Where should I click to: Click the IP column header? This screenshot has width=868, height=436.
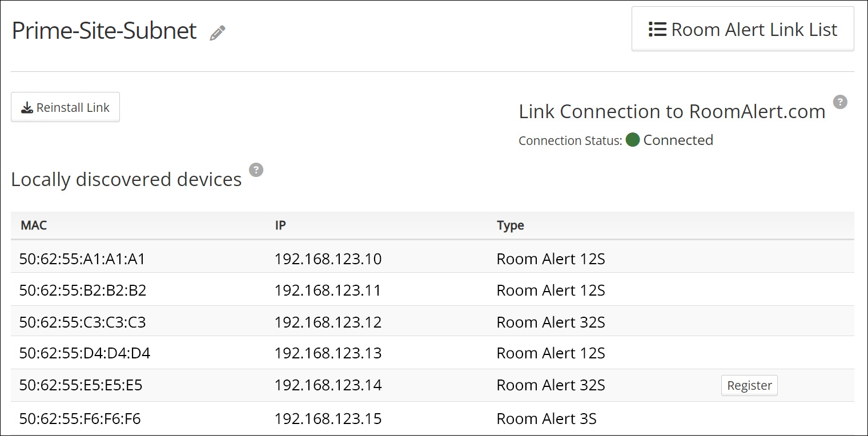tap(280, 225)
